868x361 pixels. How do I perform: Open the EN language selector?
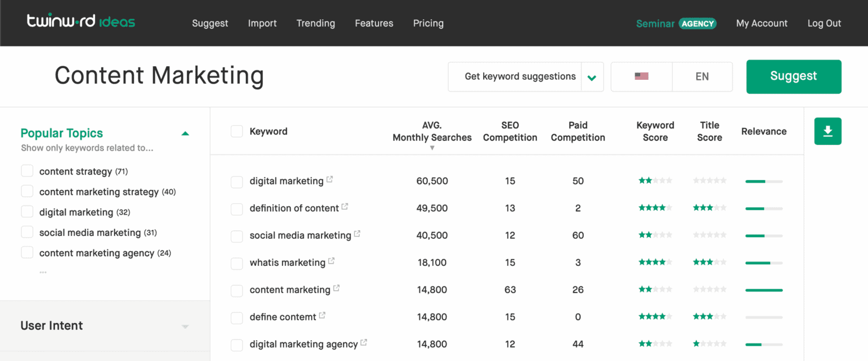[702, 76]
